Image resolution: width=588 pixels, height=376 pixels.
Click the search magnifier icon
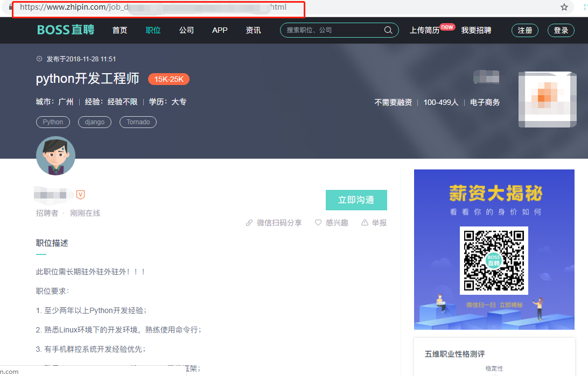388,30
